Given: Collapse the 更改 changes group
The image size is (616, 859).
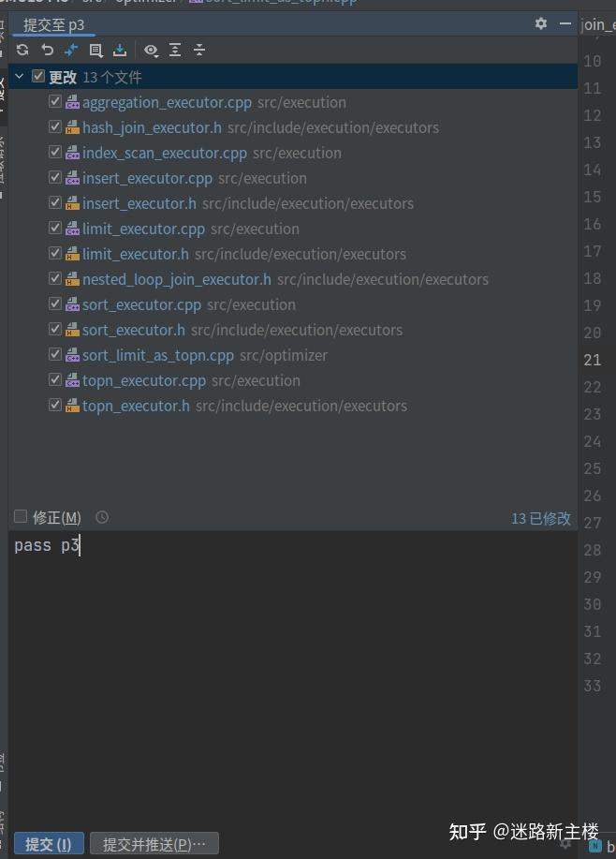Looking at the screenshot, I should coord(17,76).
